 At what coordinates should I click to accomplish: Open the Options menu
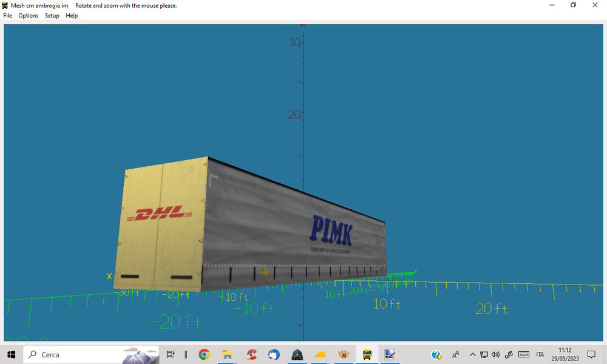pos(29,16)
